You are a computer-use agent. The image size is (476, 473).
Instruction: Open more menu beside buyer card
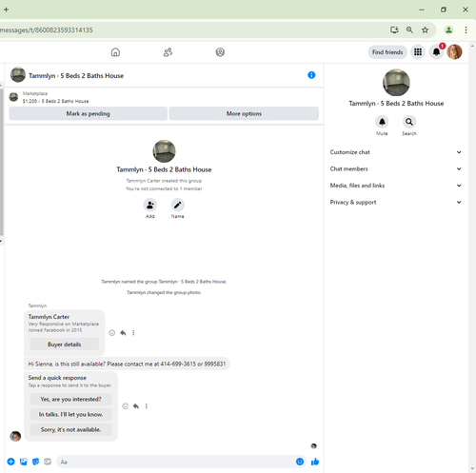tap(133, 333)
